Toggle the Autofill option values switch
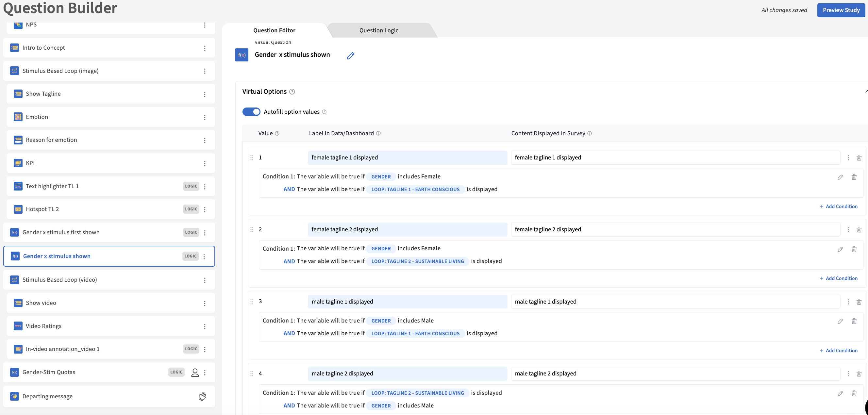This screenshot has width=868, height=415. click(251, 112)
